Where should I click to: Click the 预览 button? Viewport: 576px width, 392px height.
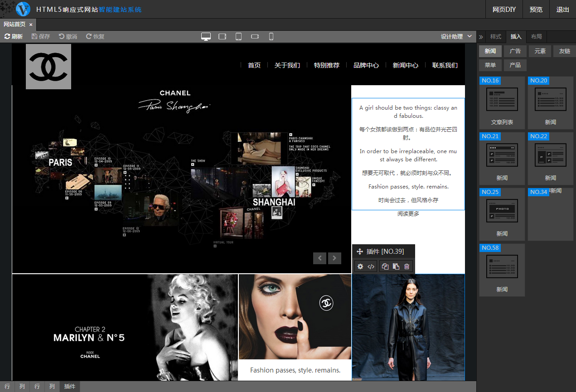pos(536,10)
